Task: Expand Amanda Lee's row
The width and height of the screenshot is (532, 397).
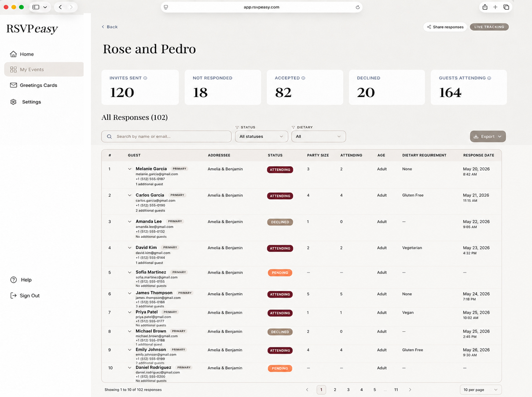Action: click(x=129, y=222)
